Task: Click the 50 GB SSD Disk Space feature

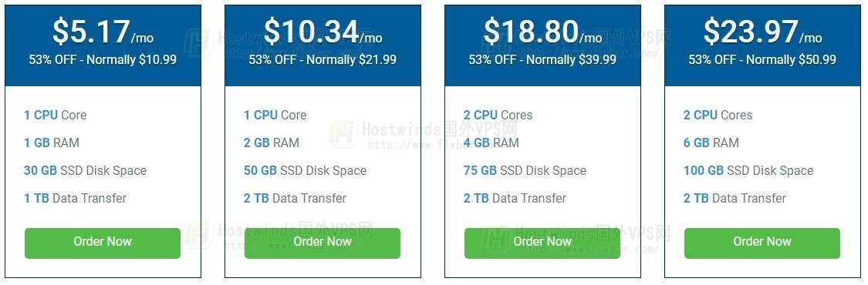Action: 305,170
